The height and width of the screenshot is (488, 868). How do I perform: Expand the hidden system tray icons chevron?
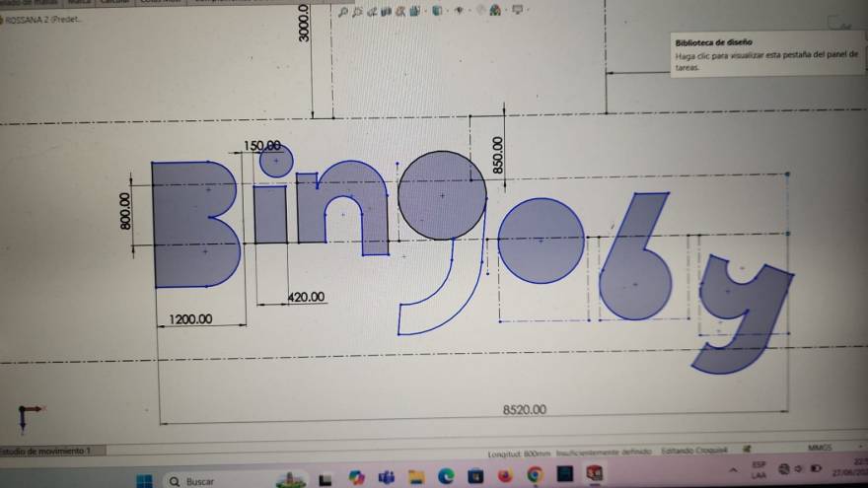pos(733,468)
